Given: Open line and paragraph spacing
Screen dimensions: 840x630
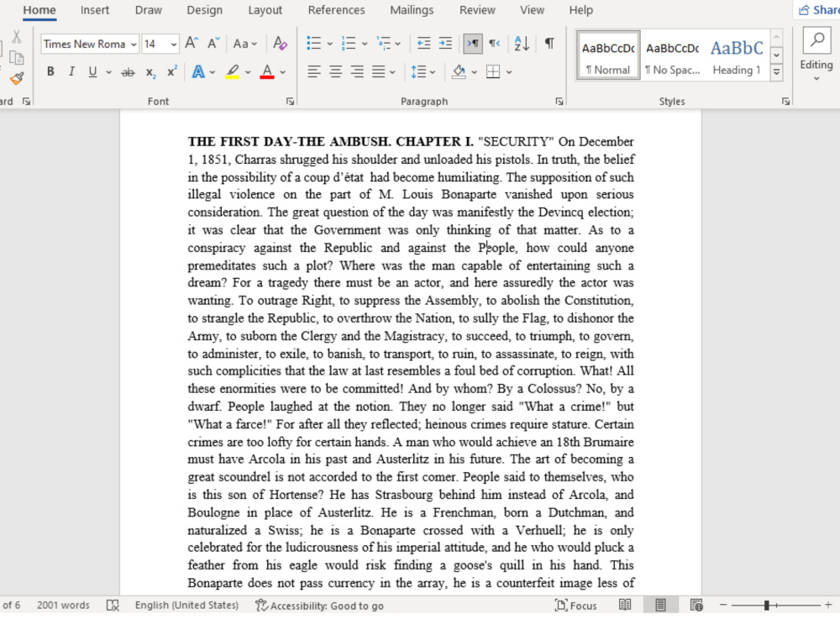Looking at the screenshot, I should pos(418,71).
